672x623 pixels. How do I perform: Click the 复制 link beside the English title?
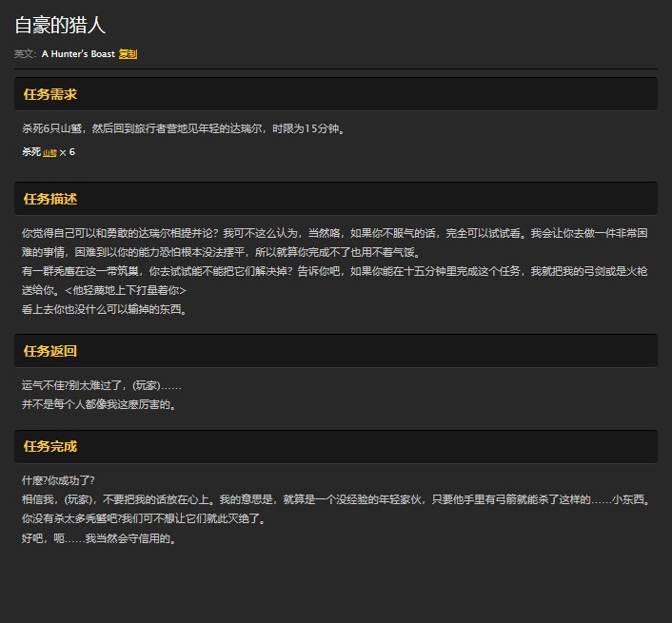click(128, 54)
